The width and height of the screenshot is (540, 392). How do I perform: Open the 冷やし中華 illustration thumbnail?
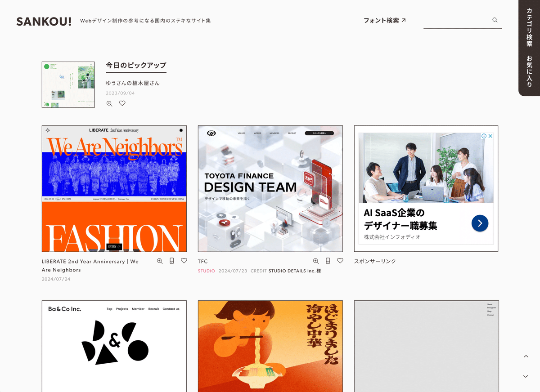pos(270,346)
